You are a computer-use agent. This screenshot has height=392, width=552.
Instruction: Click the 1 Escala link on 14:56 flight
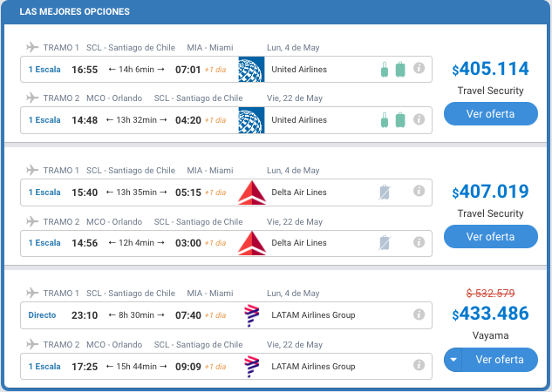point(44,243)
